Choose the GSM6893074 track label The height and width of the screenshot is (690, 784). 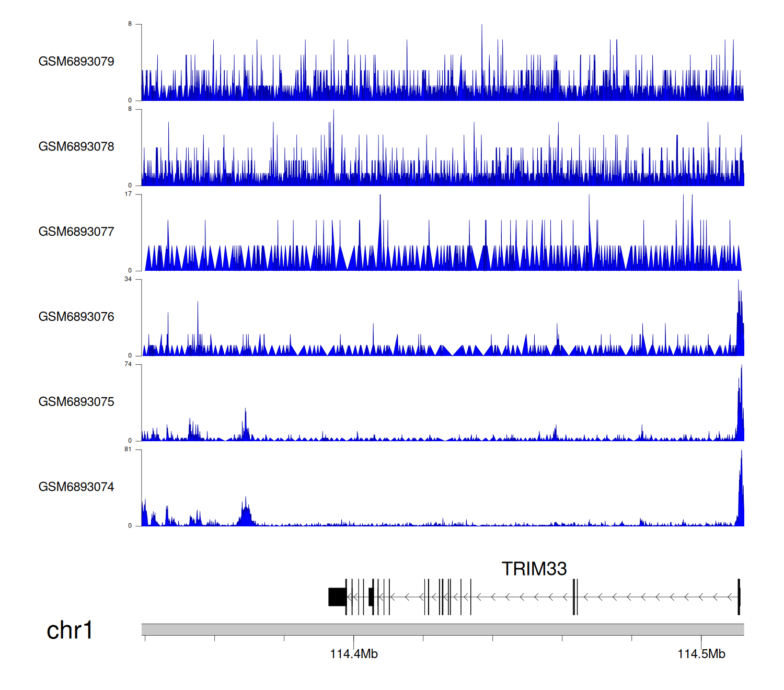click(x=76, y=487)
